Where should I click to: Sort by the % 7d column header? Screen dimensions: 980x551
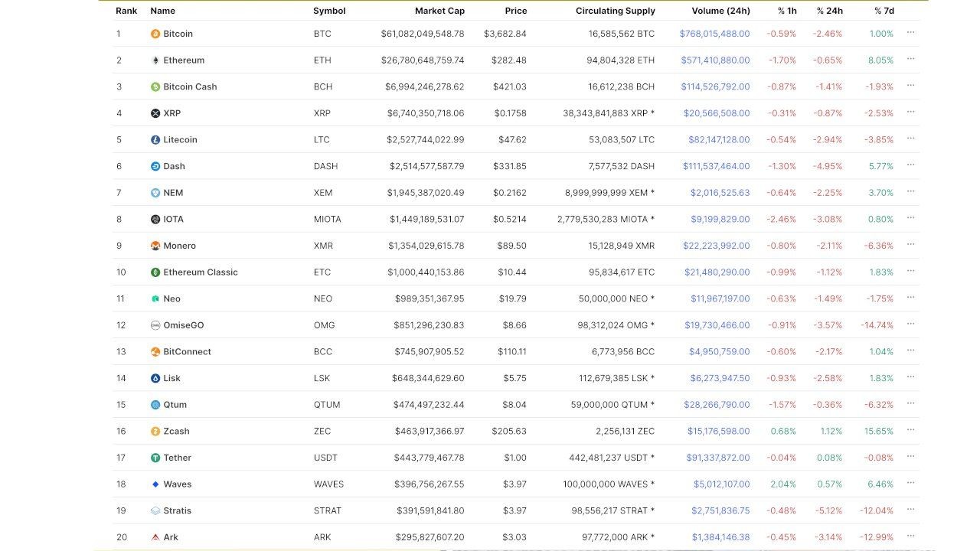coord(884,11)
